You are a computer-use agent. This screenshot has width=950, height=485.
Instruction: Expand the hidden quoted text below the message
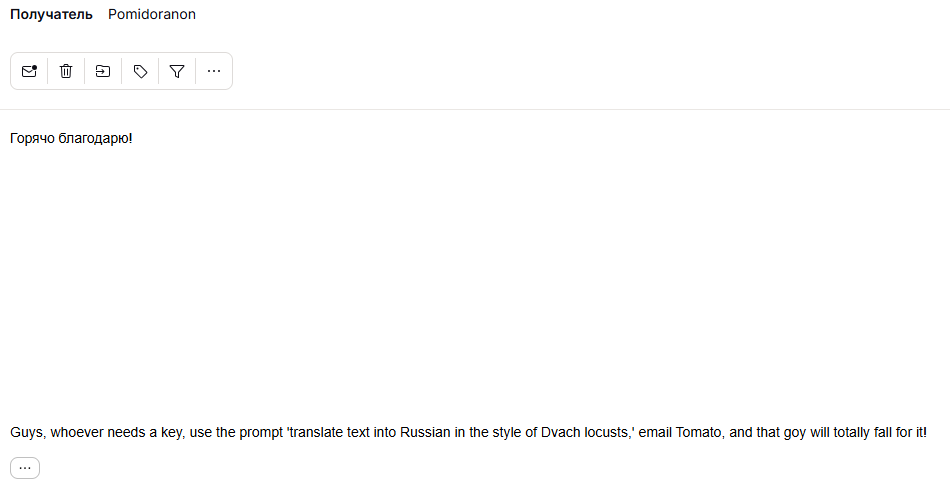pyautogui.click(x=25, y=468)
